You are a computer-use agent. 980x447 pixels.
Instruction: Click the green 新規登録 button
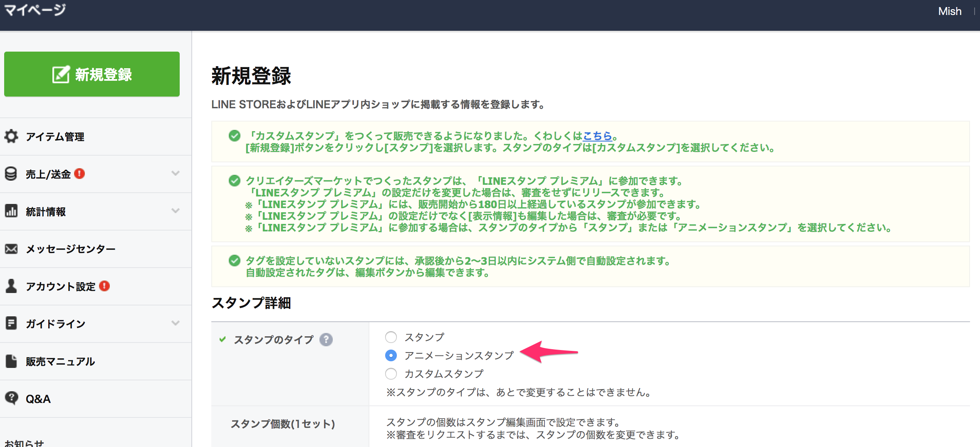(92, 74)
